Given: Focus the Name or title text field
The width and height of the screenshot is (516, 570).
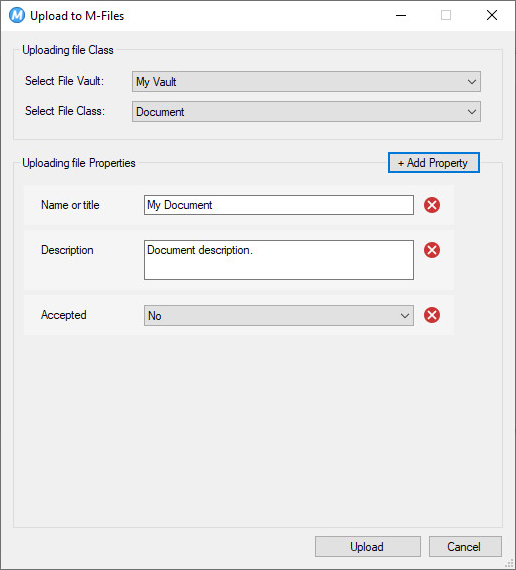Looking at the screenshot, I should click(279, 205).
